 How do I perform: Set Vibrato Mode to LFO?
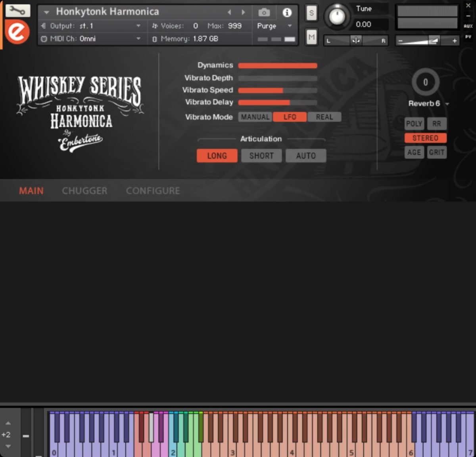pos(290,117)
